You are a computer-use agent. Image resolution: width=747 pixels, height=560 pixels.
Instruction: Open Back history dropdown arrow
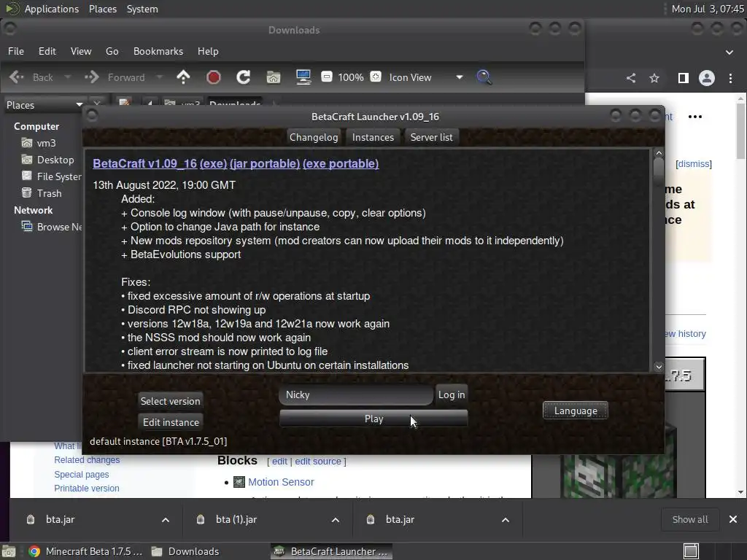68,77
